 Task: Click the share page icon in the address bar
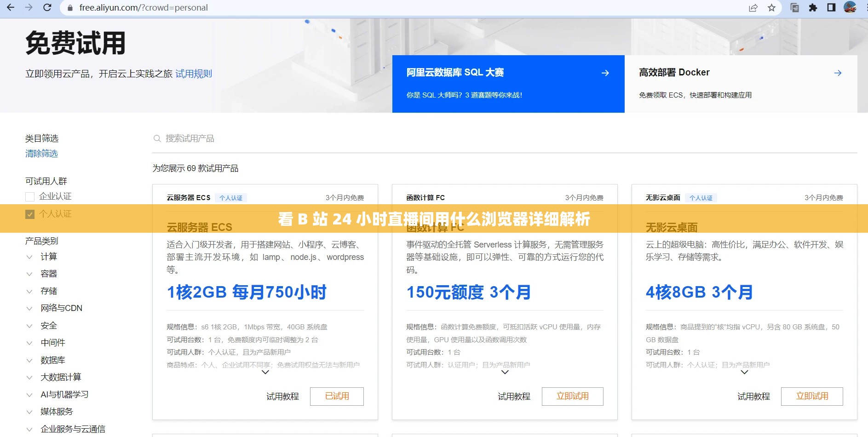(x=753, y=8)
